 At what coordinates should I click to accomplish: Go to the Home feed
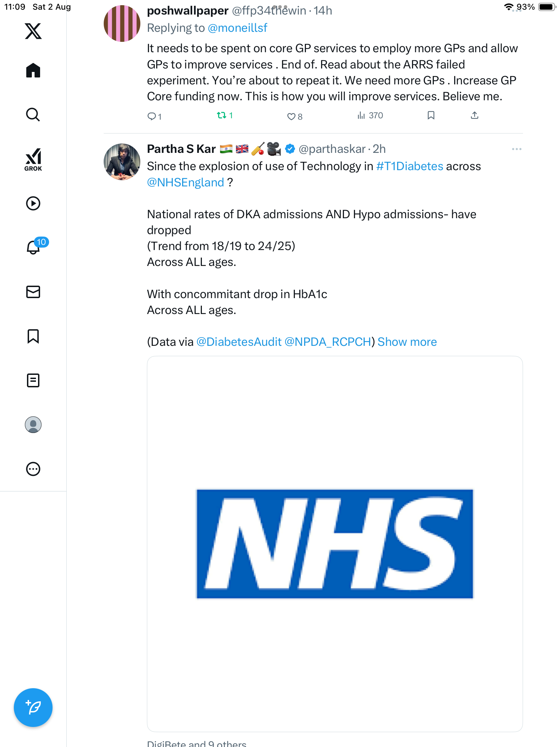coord(33,71)
